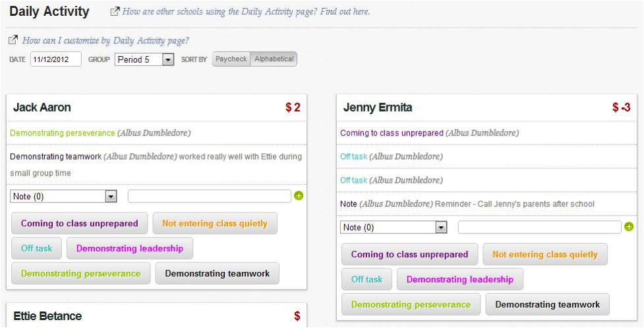Viewport: 644px width, 328px height.
Task: Give Jack Aaron Not entering class quietly
Action: coord(215,224)
